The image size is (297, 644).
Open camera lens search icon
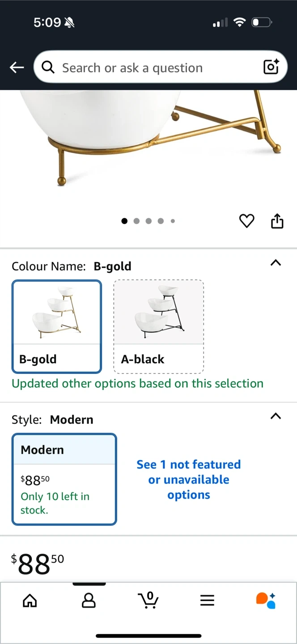coord(271,67)
